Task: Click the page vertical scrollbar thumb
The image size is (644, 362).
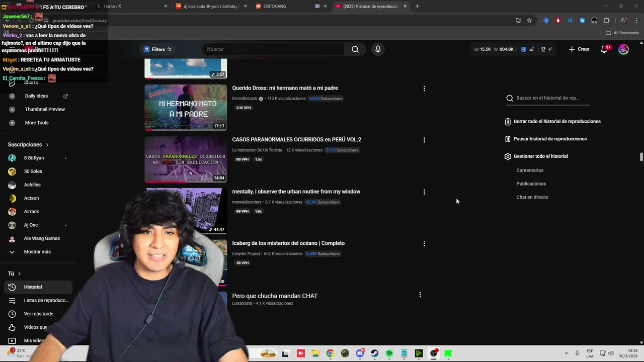Action: pyautogui.click(x=641, y=156)
